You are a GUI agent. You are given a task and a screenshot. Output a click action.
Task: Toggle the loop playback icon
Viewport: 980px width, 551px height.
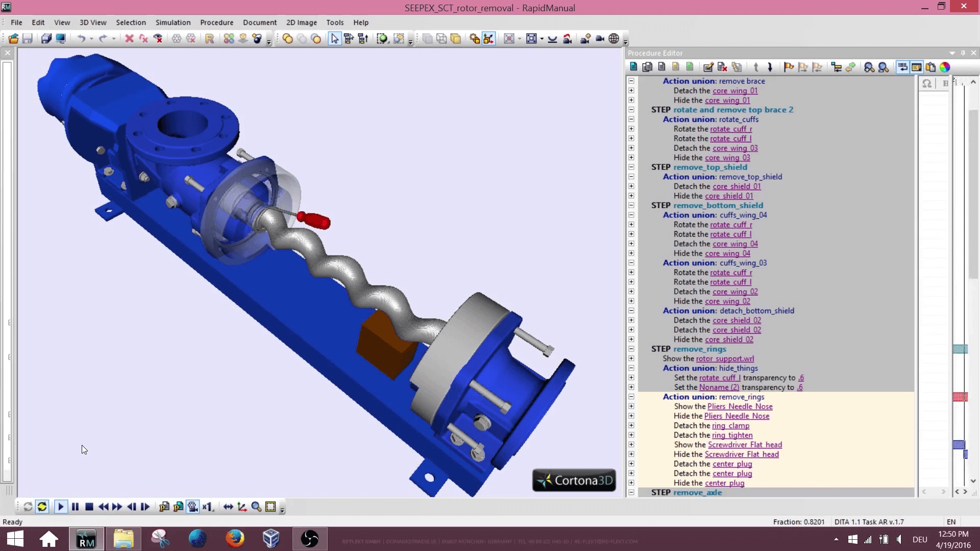click(x=41, y=507)
